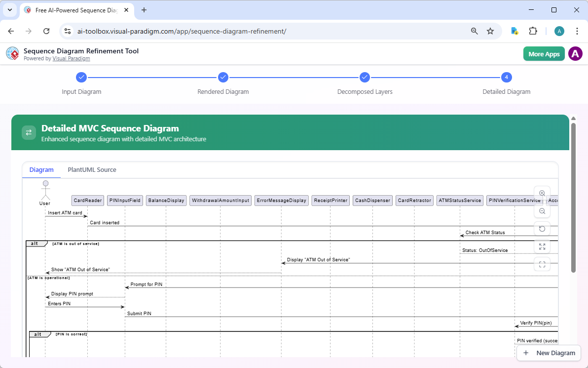Open the Visual Paradigm toolbox logo
Image resolution: width=588 pixels, height=368 pixels.
pos(12,53)
